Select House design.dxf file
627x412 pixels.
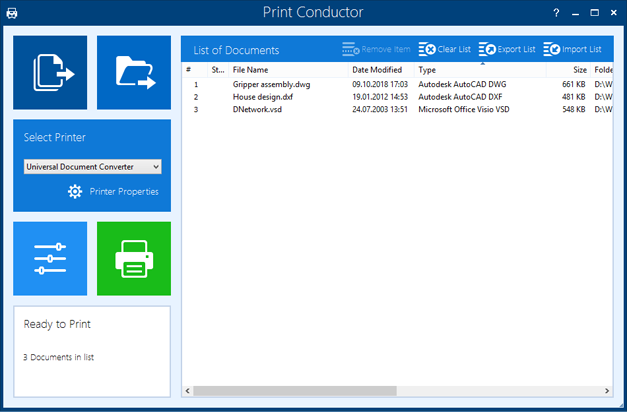263,97
